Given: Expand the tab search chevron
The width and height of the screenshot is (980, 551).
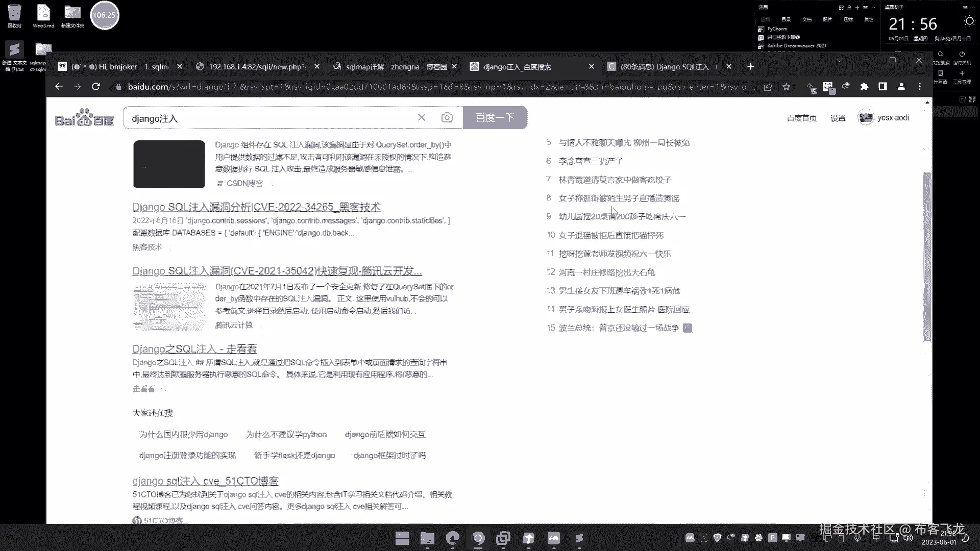Looking at the screenshot, I should (840, 60).
